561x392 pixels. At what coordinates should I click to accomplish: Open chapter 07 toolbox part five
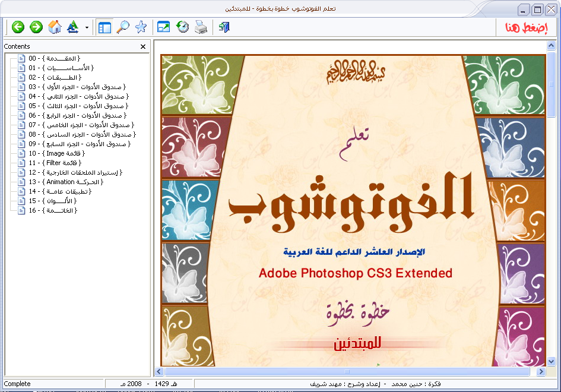[x=81, y=125]
